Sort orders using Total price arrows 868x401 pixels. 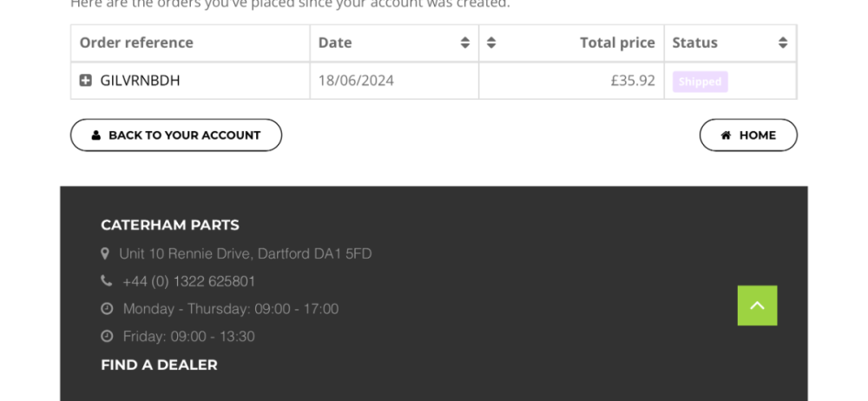(491, 43)
